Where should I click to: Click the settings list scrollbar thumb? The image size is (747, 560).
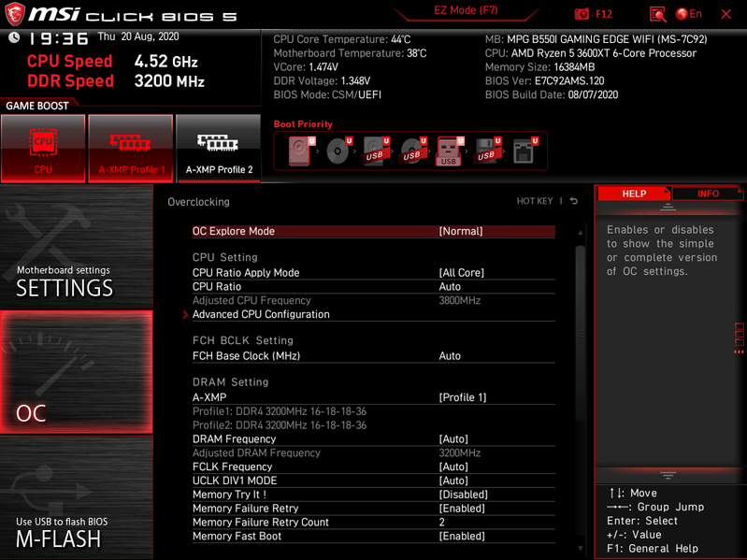click(581, 334)
